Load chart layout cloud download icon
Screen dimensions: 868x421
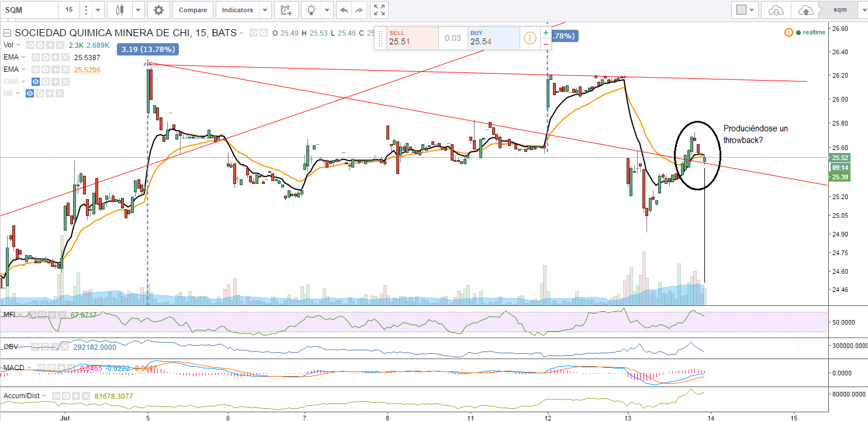pyautogui.click(x=776, y=10)
